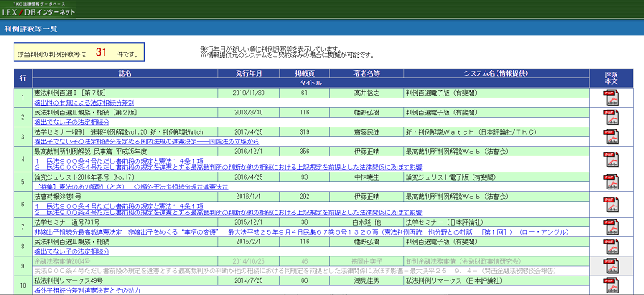The height and width of the screenshot is (295, 644).
Task: Click page cell 356
Action: pos(304,152)
